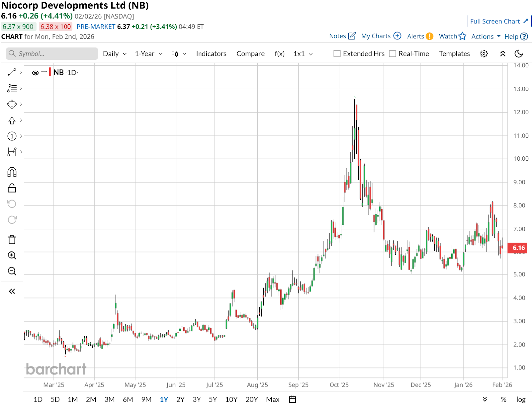Select the 3Y time range
Image resolution: width=532 pixels, height=409 pixels.
coord(197,399)
